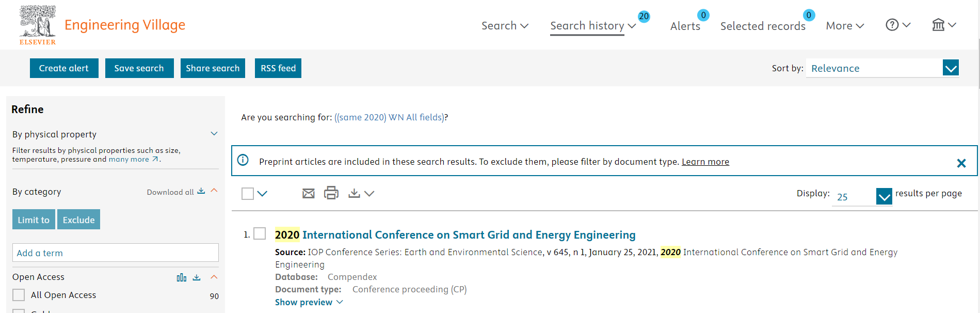Screen dimensions: 980x313
Task: Open the institution building icon menu
Action: pos(938,25)
